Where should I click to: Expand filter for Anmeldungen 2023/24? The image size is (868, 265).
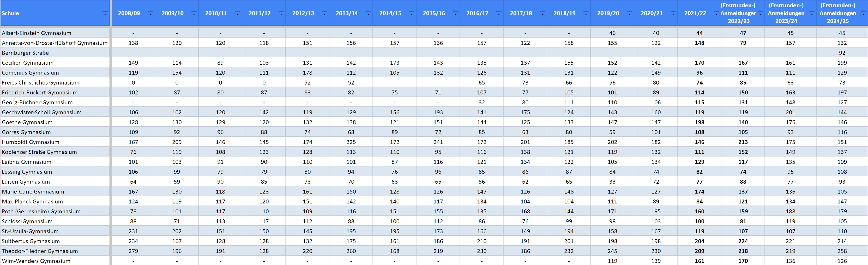(812, 13)
